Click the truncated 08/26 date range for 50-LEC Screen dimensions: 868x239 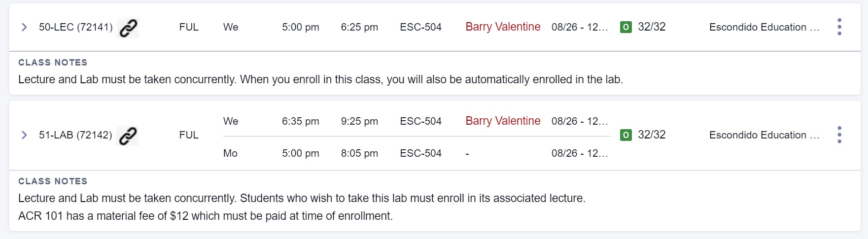coord(580,27)
